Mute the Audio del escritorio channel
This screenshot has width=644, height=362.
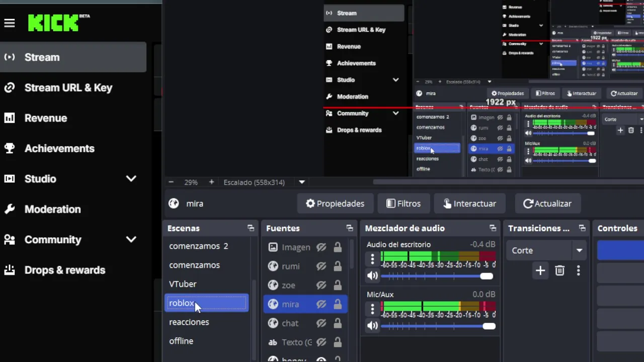(x=372, y=276)
